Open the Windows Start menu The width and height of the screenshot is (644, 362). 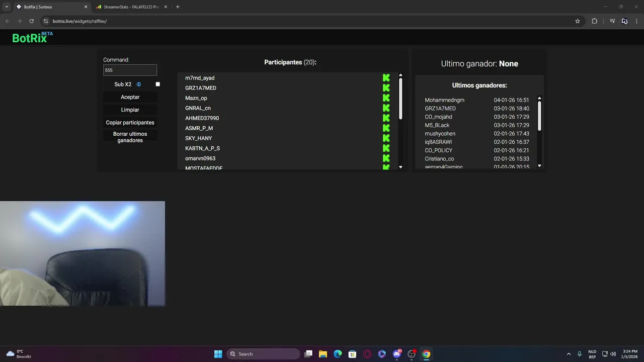(218, 354)
